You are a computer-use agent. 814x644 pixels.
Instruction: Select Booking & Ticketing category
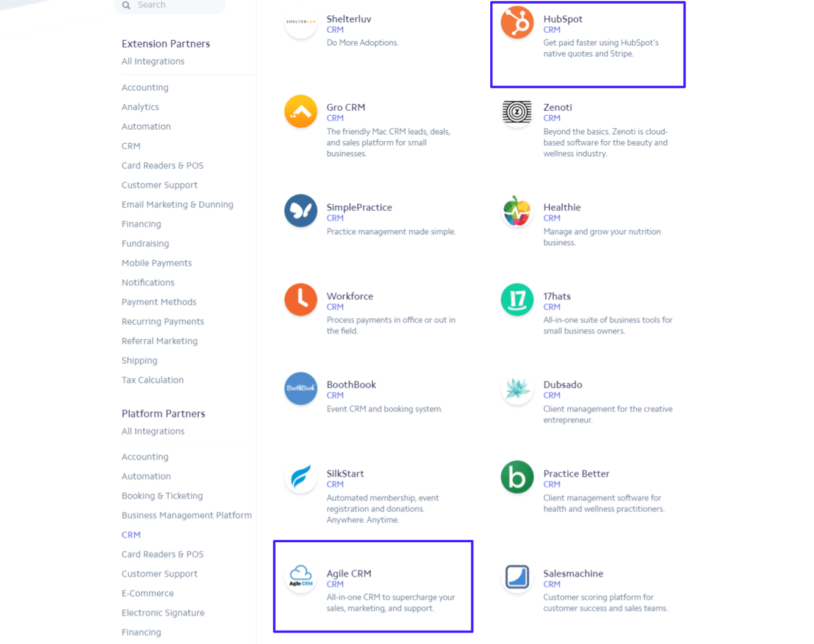pos(162,496)
